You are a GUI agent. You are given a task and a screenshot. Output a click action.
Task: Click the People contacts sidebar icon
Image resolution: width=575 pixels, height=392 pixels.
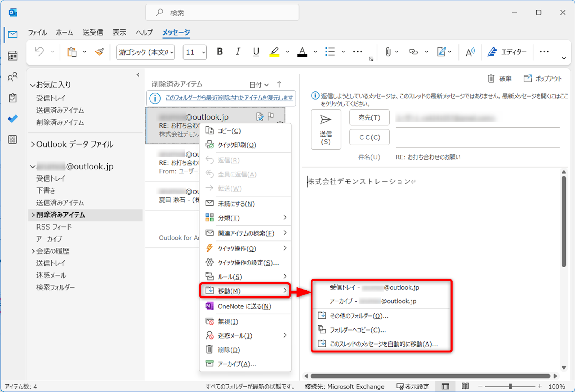pos(13,77)
